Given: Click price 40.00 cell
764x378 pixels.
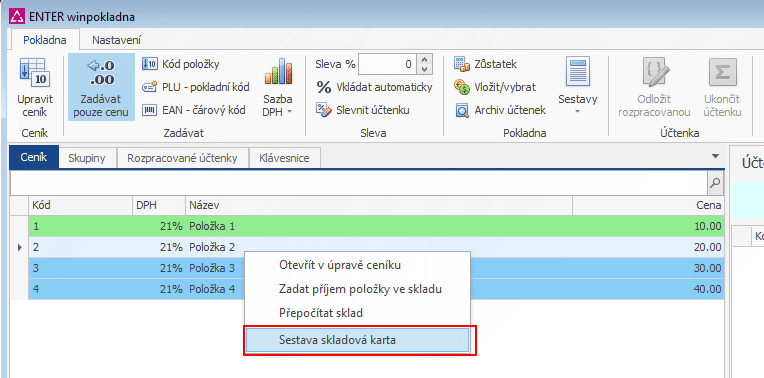Looking at the screenshot, I should click(x=708, y=289).
